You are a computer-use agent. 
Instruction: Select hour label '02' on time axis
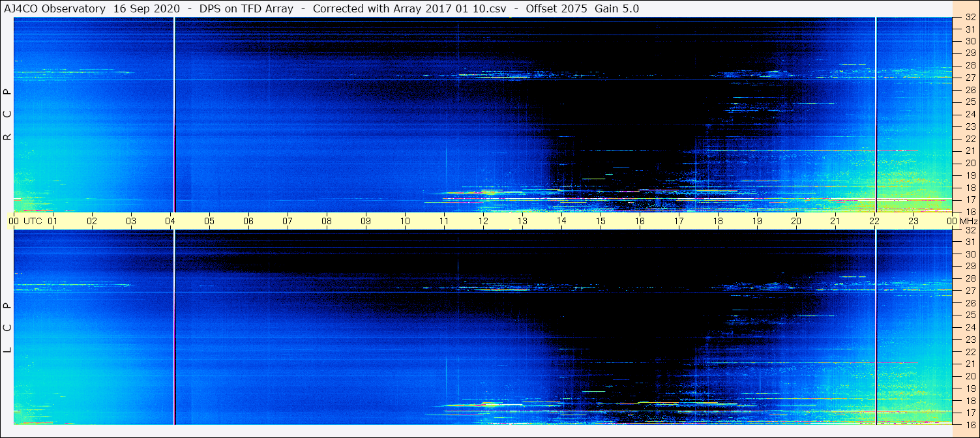(x=92, y=221)
